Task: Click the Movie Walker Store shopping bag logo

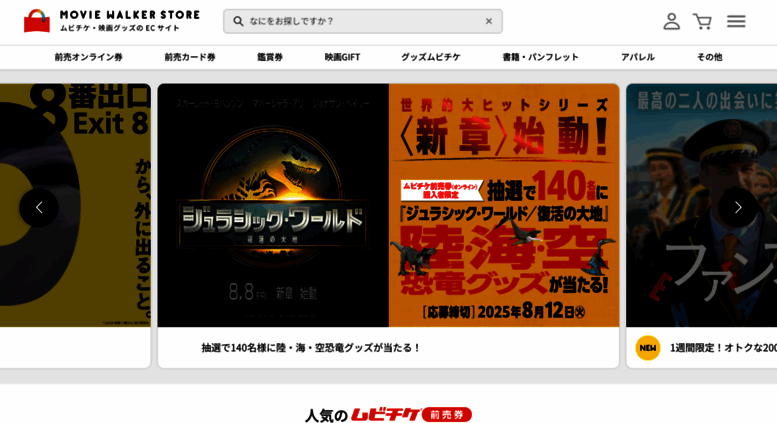Action: (x=37, y=21)
